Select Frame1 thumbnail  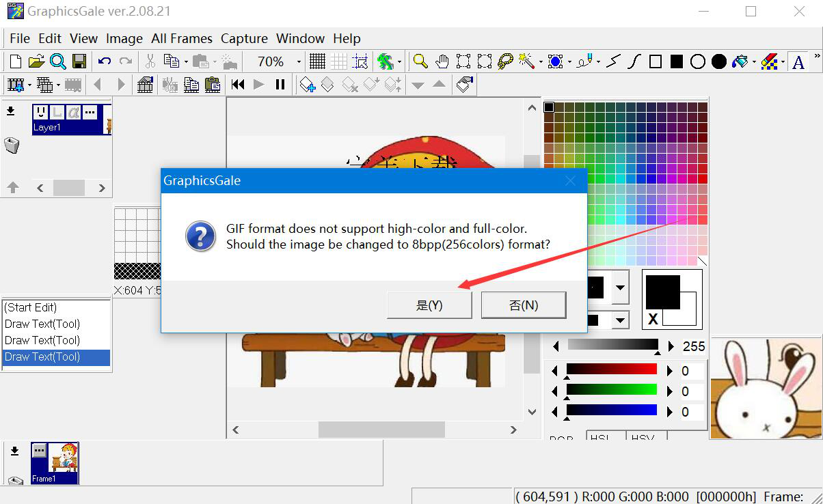55,463
